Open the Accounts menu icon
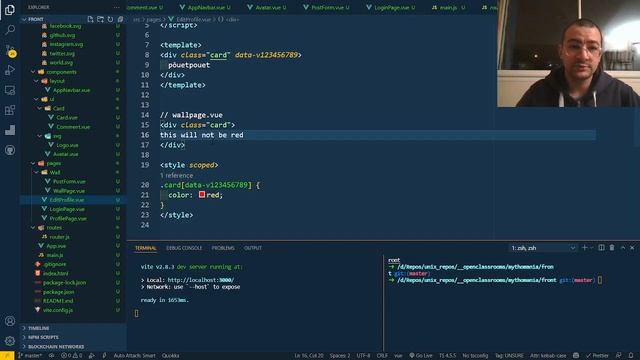Viewport: 640px width, 360px height. point(10,321)
